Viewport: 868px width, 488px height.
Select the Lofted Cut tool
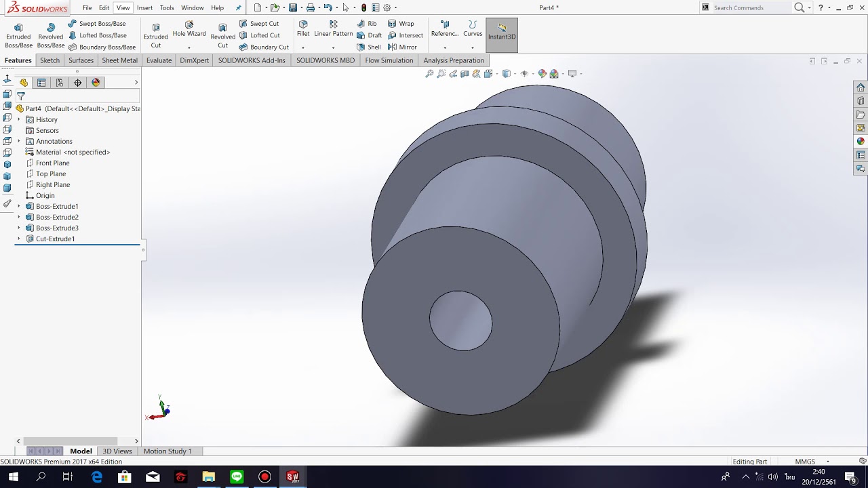pyautogui.click(x=260, y=35)
